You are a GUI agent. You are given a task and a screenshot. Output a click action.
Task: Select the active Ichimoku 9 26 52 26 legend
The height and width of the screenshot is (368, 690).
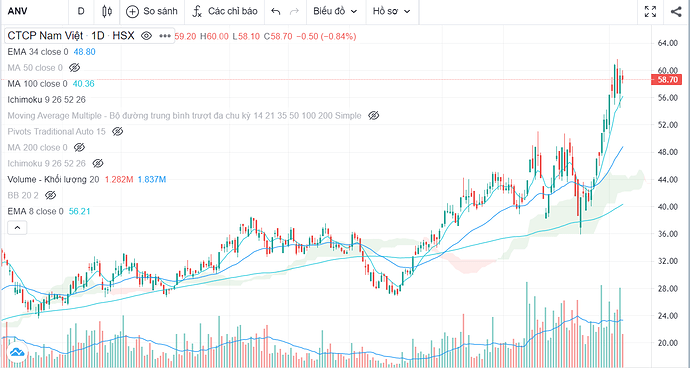tap(47, 100)
